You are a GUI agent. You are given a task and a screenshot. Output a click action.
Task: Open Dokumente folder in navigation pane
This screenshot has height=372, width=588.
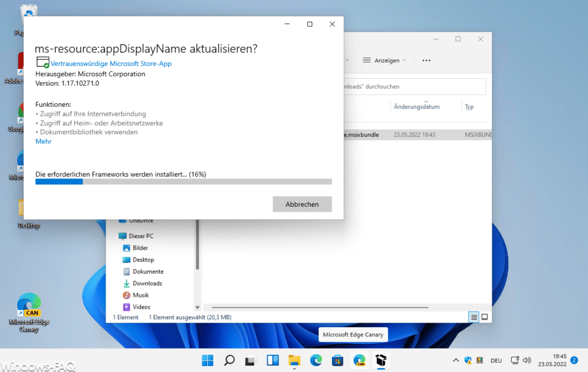click(x=143, y=272)
